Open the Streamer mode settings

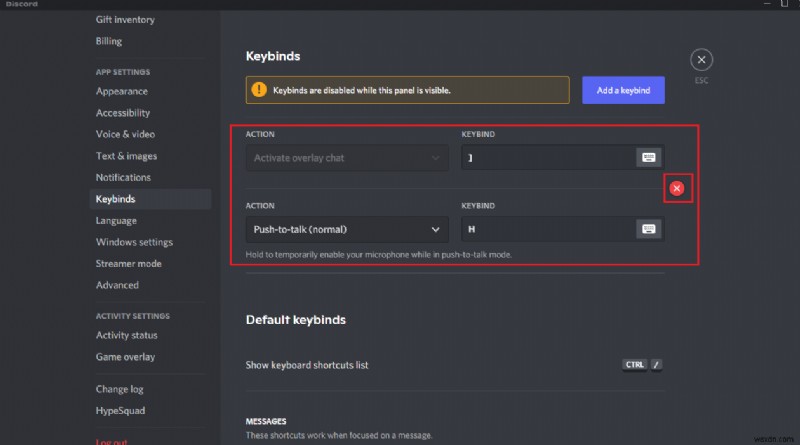[128, 264]
